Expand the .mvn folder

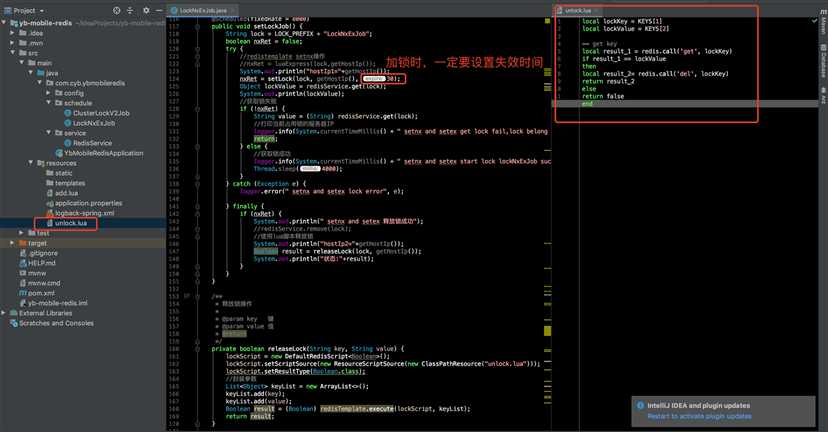(13, 43)
